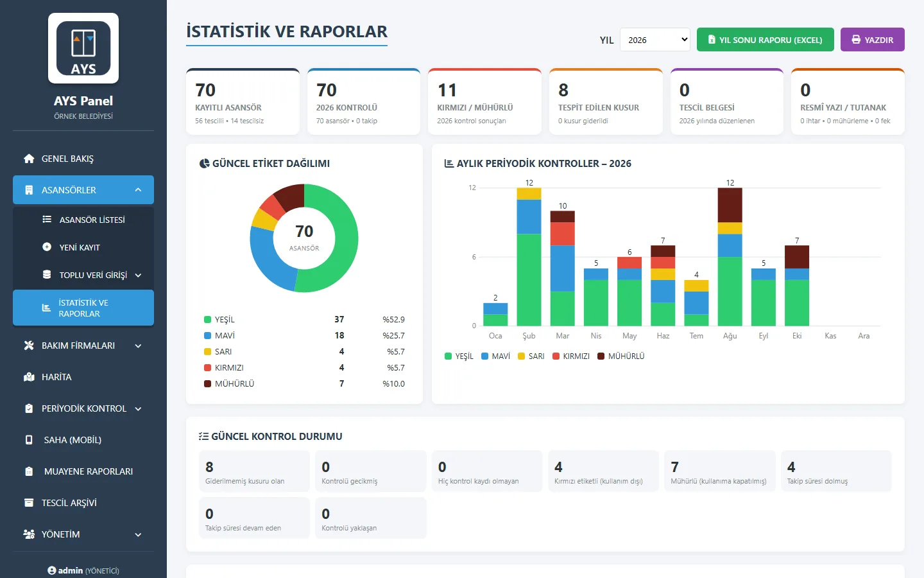The width and height of the screenshot is (924, 578).
Task: Expand the Bakım Firmaları chevron
Action: (138, 346)
